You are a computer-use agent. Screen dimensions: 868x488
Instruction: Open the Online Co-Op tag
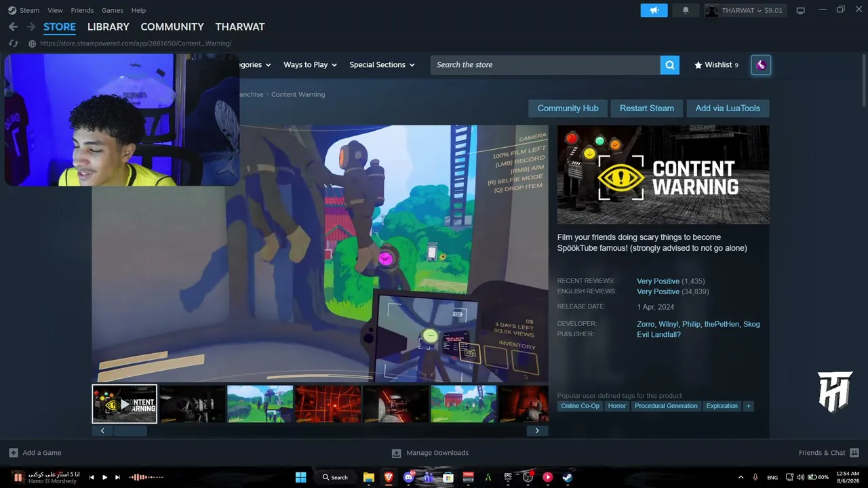click(x=580, y=406)
